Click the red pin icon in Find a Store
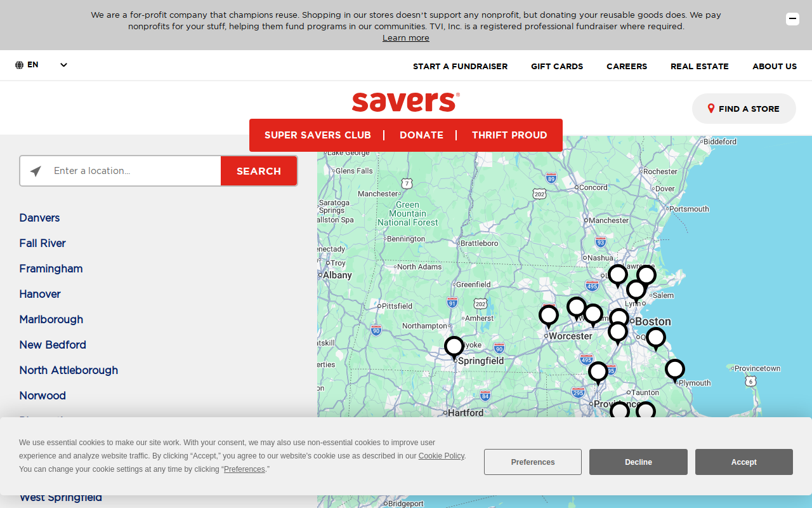Image resolution: width=812 pixels, height=508 pixels. pos(711,109)
